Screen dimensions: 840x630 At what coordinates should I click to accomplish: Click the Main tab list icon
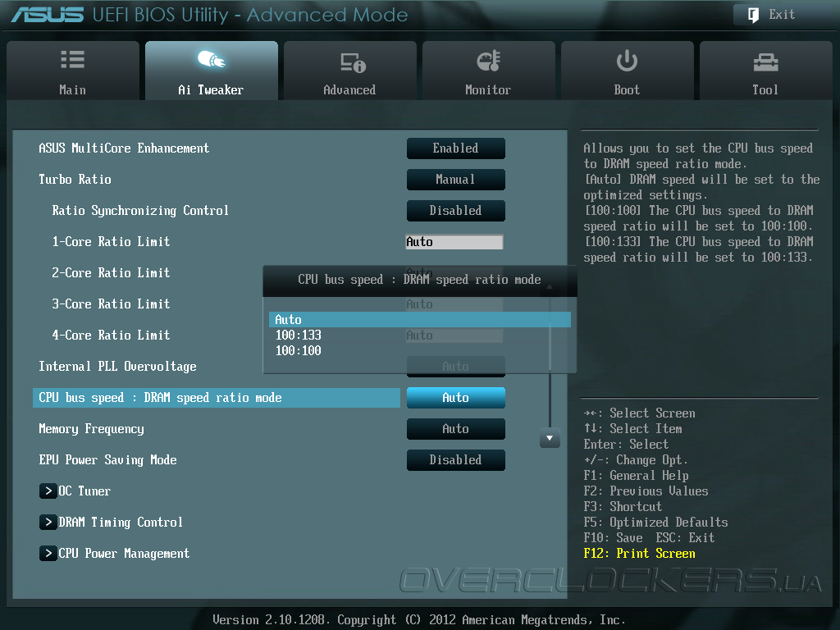(72, 59)
